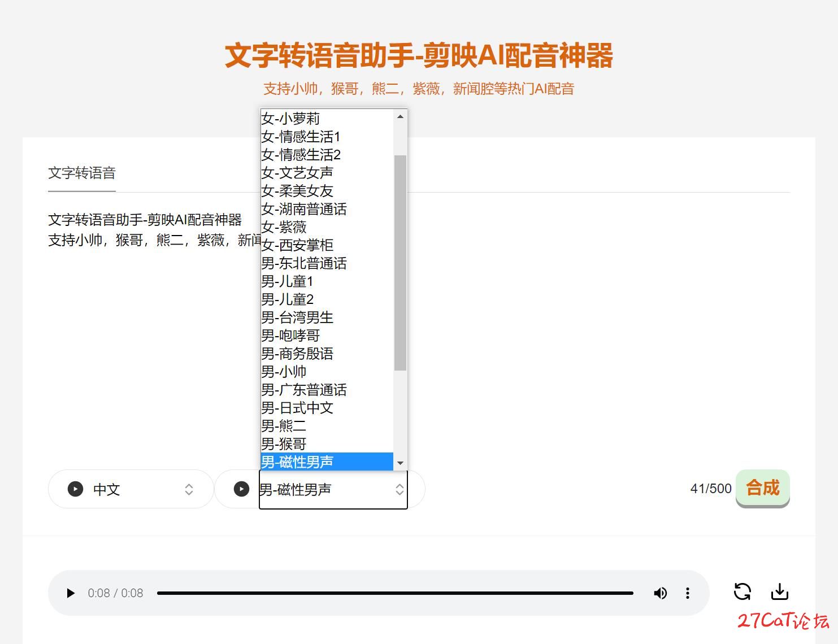This screenshot has height=644, width=838.
Task: Select 男-广东普通话 voice
Action: (x=327, y=390)
